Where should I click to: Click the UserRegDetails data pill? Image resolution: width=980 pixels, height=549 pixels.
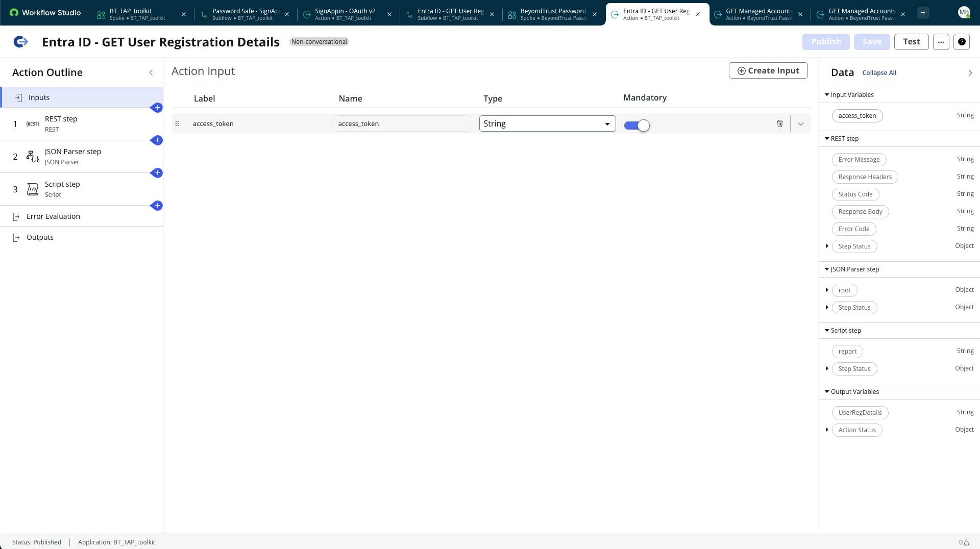[860, 413]
